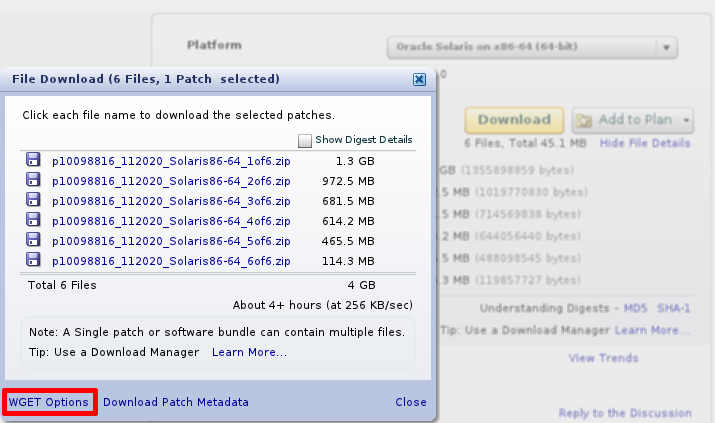This screenshot has height=423, width=715.
Task: Click File Download dialog title bar text
Action: 146,79
